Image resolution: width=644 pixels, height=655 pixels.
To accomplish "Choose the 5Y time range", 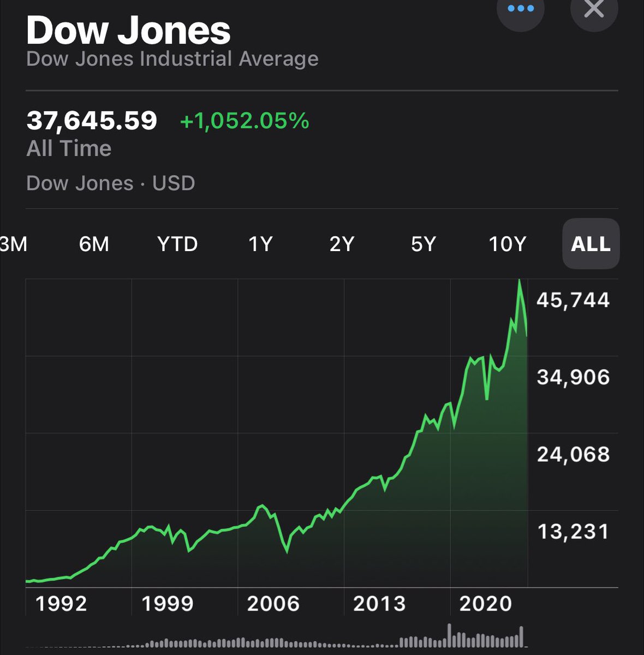I will click(x=424, y=244).
